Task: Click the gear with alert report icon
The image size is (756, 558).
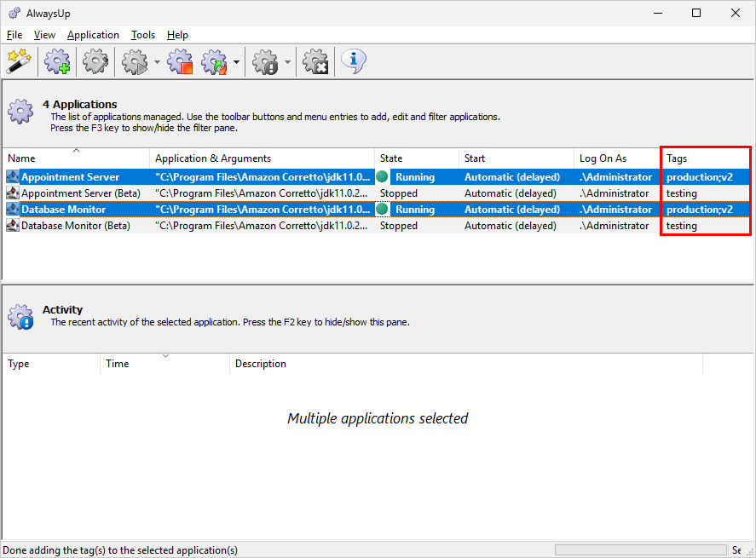Action: [x=266, y=61]
